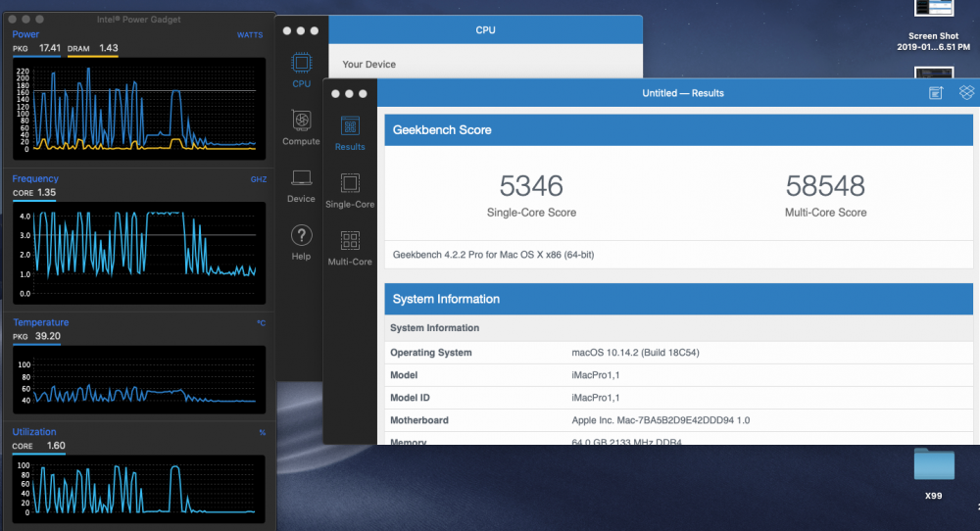The width and height of the screenshot is (980, 531).
Task: Select the multi-core score 58548
Action: (x=825, y=185)
